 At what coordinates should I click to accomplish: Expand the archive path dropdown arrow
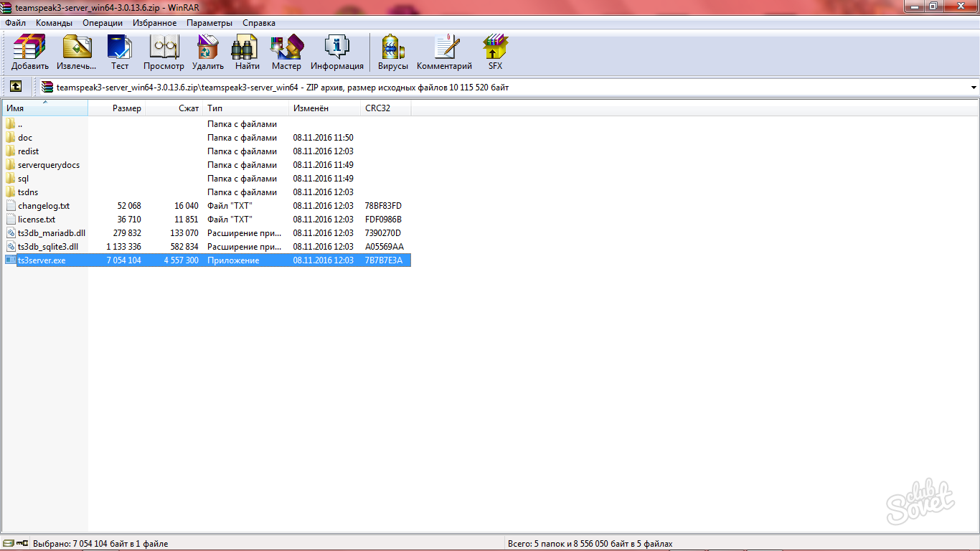pos(974,88)
